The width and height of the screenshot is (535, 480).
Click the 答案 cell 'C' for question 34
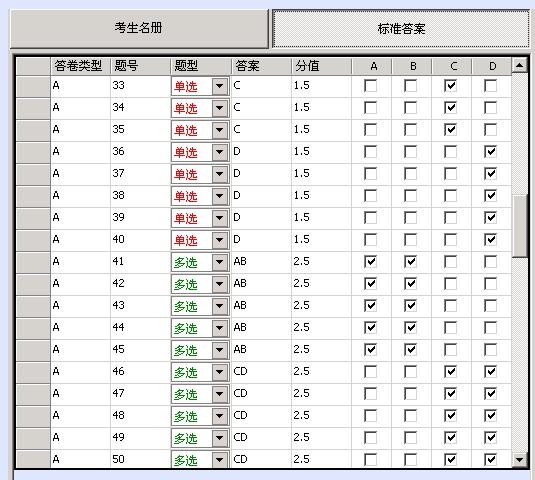[261, 108]
